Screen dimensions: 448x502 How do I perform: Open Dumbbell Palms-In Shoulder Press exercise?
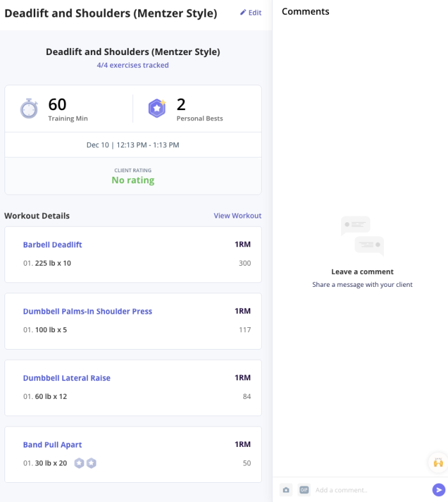coord(87,311)
